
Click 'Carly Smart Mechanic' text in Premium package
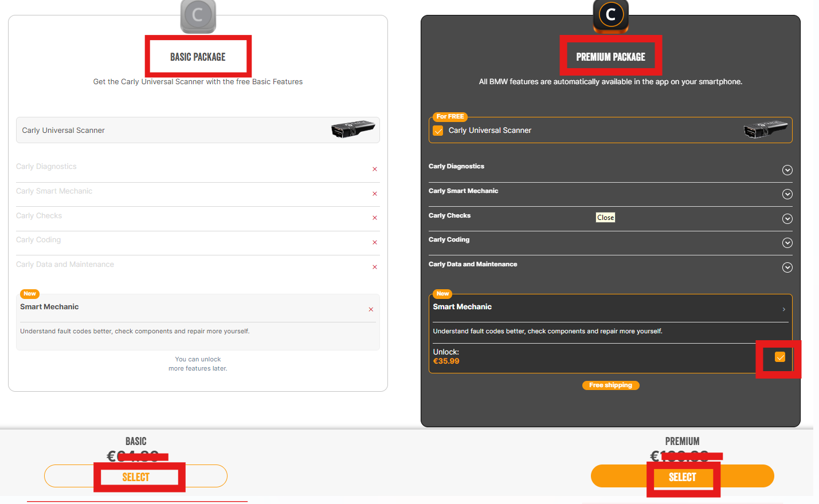(x=464, y=191)
